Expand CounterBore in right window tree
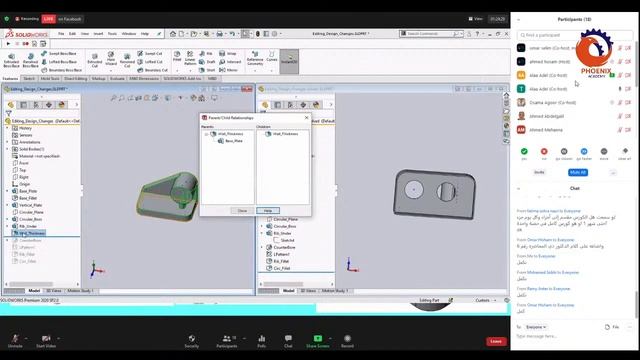Image resolution: width=640 pixels, height=360 pixels. (262, 247)
